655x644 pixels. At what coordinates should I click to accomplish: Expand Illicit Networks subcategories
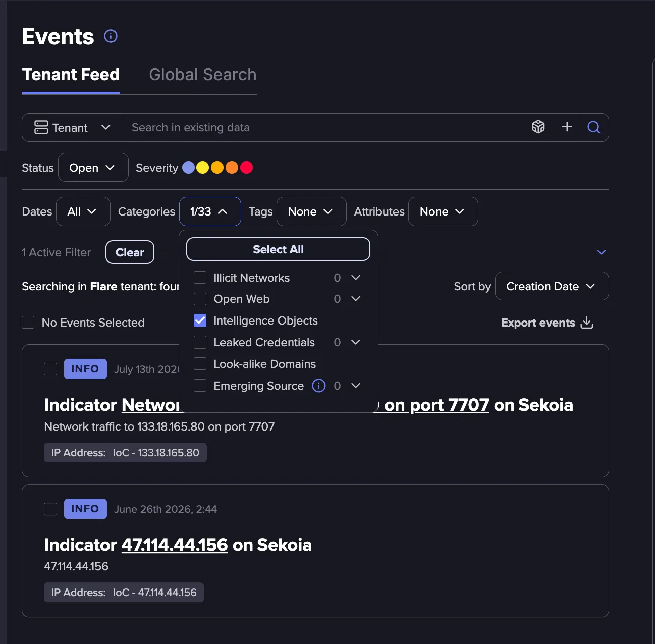[356, 278]
